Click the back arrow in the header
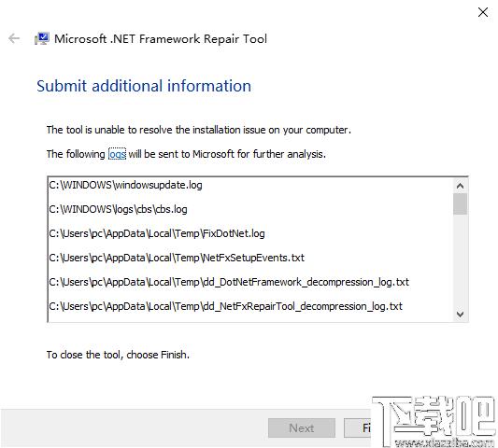The width and height of the screenshot is (498, 448). [x=14, y=38]
